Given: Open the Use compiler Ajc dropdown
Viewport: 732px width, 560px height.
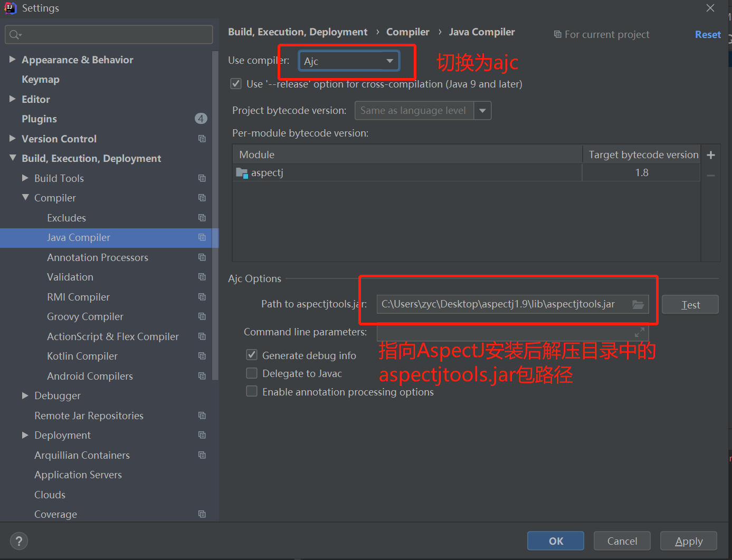Looking at the screenshot, I should 349,61.
